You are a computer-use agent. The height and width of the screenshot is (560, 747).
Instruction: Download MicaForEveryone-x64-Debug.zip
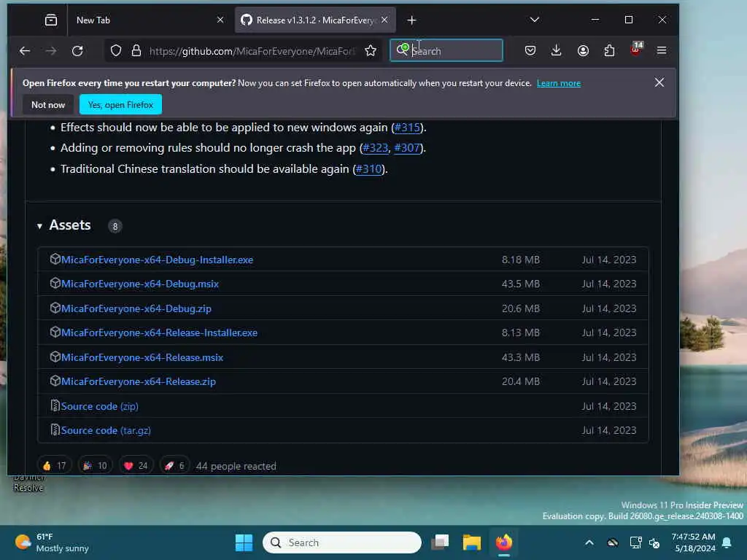136,308
